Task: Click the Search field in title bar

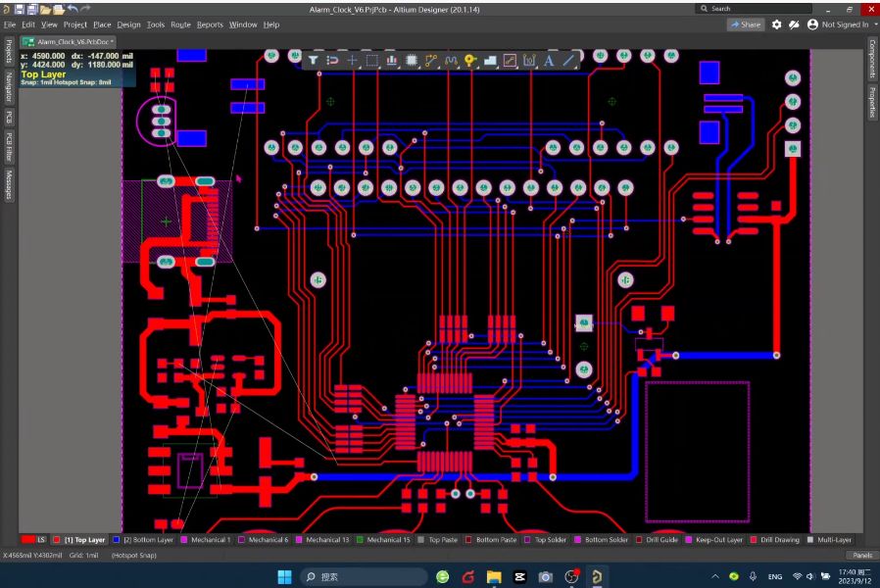Action: pos(754,9)
